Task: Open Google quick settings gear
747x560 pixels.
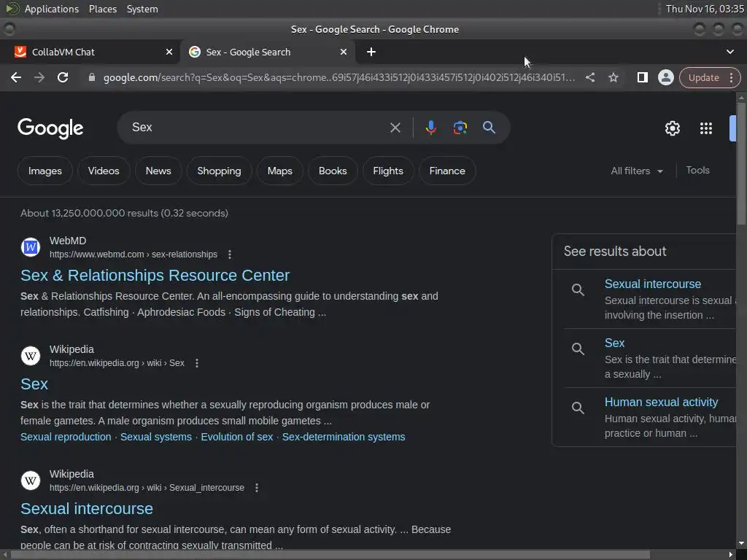Action: click(672, 128)
